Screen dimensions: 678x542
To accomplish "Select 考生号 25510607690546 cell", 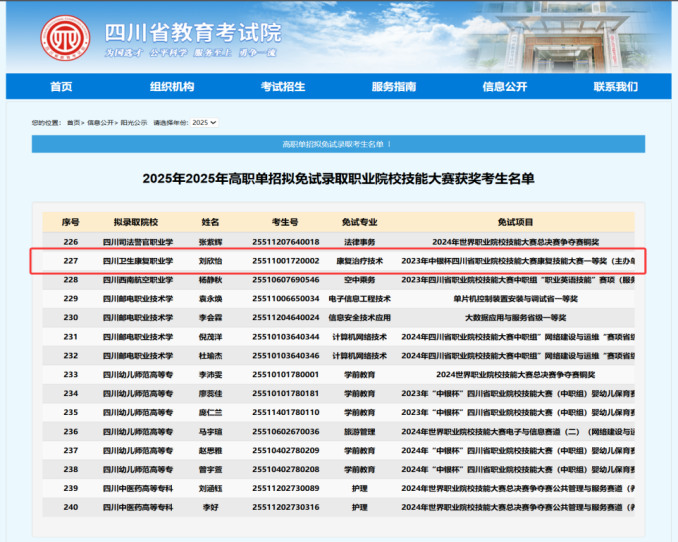I will [285, 280].
